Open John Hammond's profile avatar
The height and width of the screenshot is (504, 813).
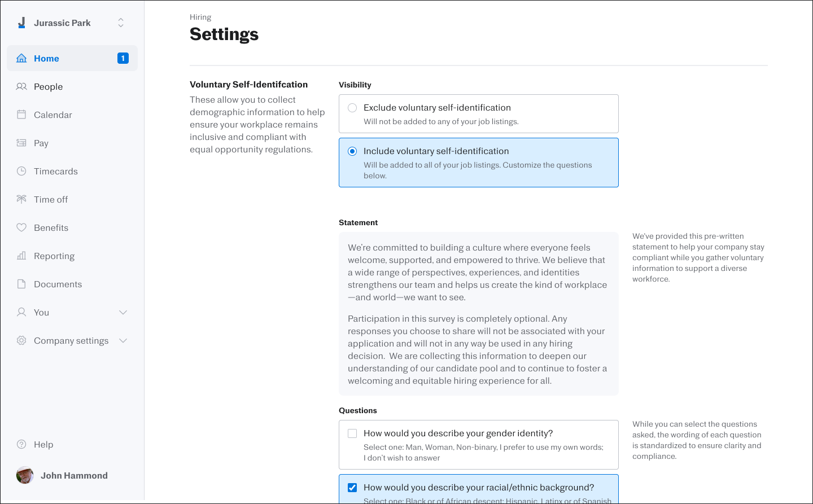25,475
